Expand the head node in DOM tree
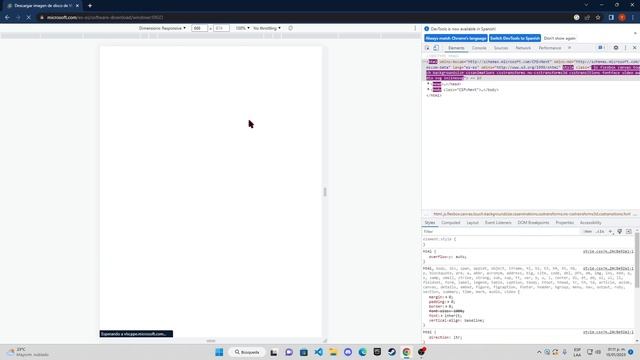 coord(428,84)
